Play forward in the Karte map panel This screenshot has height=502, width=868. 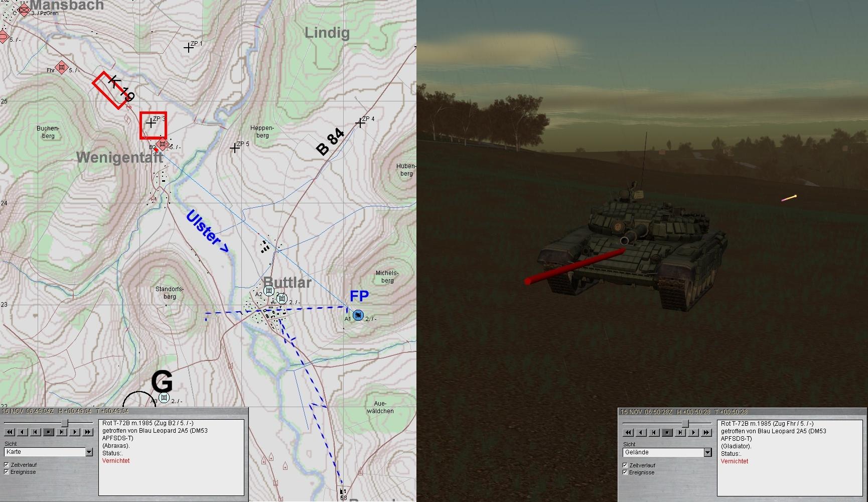75,432
